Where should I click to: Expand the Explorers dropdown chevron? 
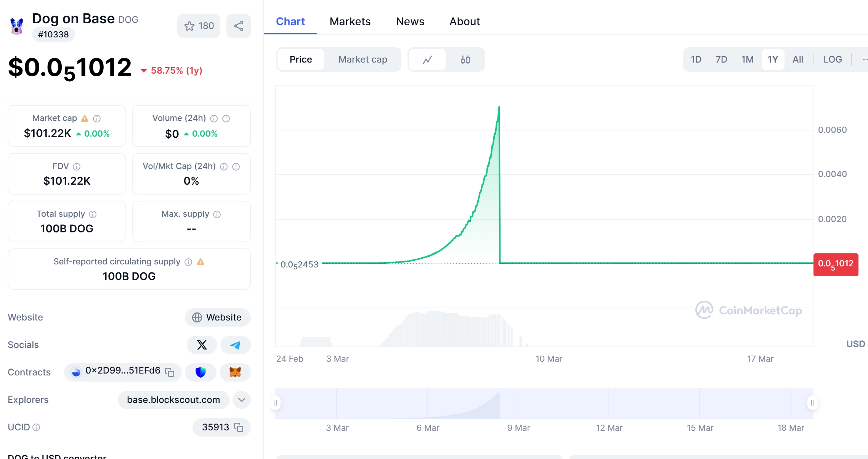(x=242, y=400)
